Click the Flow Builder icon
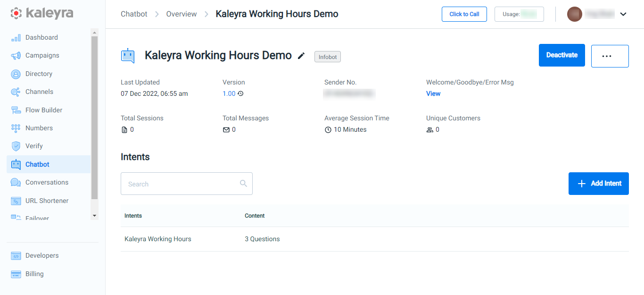The height and width of the screenshot is (295, 644). pyautogui.click(x=16, y=110)
